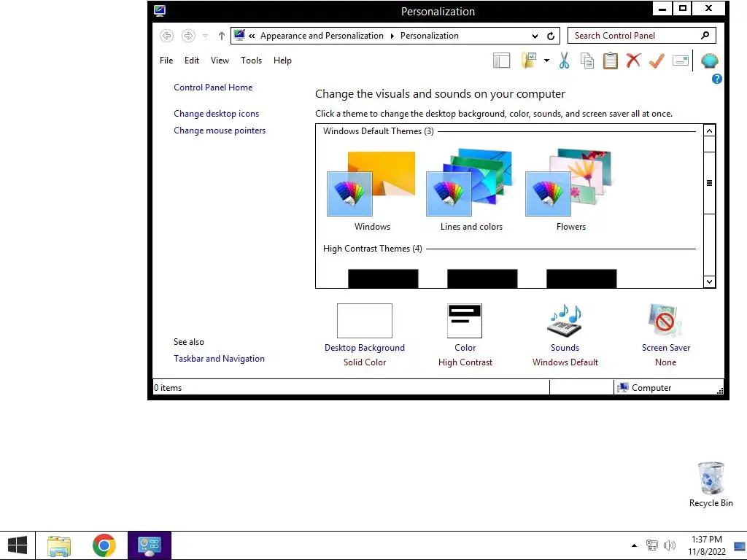Click the Cut scissors icon
This screenshot has height=560, width=747.
click(x=564, y=61)
